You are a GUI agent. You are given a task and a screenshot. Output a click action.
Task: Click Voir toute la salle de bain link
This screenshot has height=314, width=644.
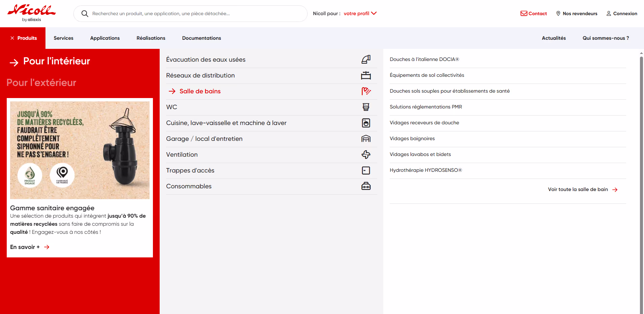click(578, 189)
